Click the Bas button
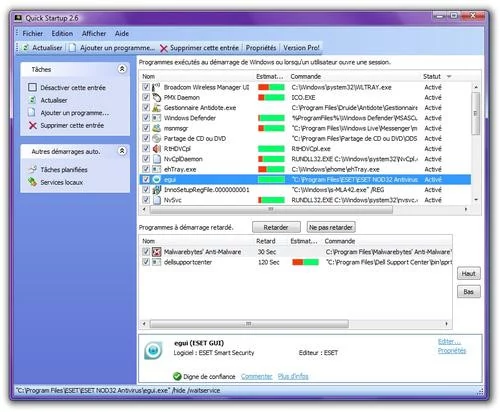500x412 pixels. tap(468, 292)
